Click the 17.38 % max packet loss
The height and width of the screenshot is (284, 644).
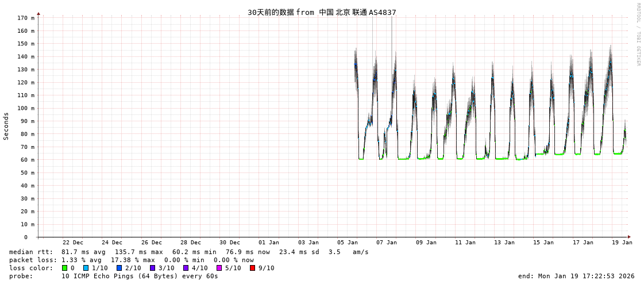[133, 260]
